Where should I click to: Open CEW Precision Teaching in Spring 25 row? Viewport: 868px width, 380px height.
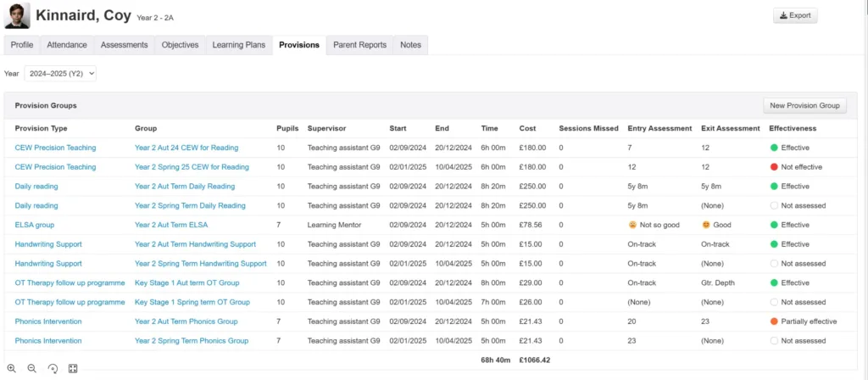tap(55, 167)
